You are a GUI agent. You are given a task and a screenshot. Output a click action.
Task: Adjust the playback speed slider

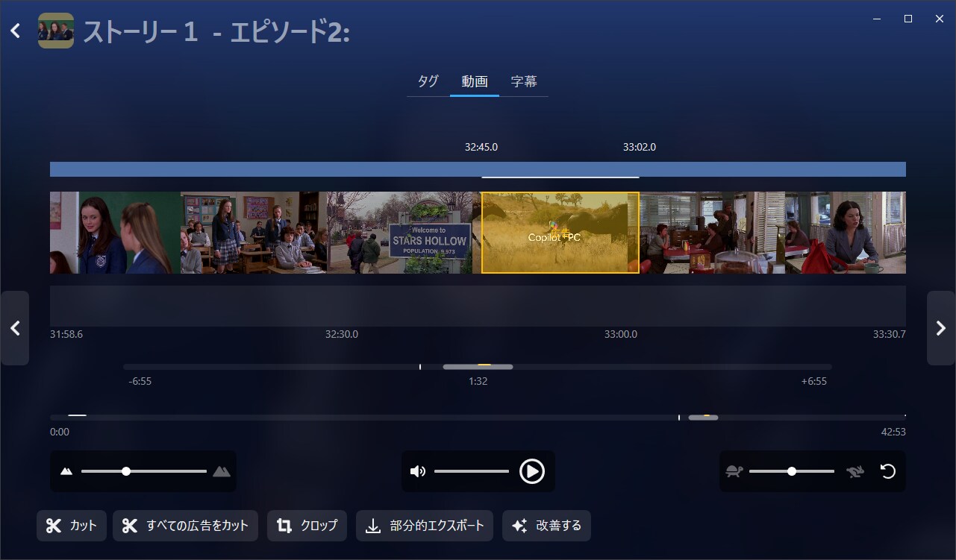point(792,471)
